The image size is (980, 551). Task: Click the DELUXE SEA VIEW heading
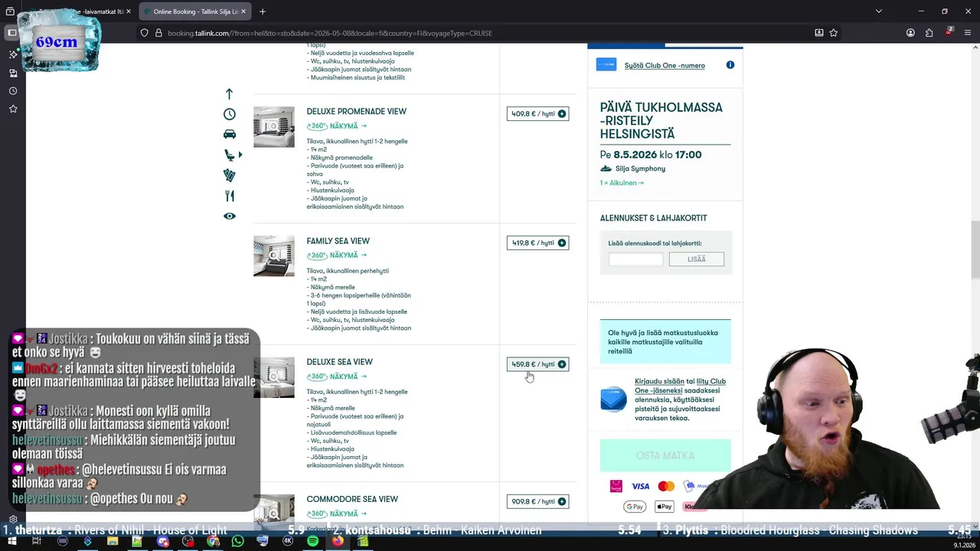(x=339, y=362)
